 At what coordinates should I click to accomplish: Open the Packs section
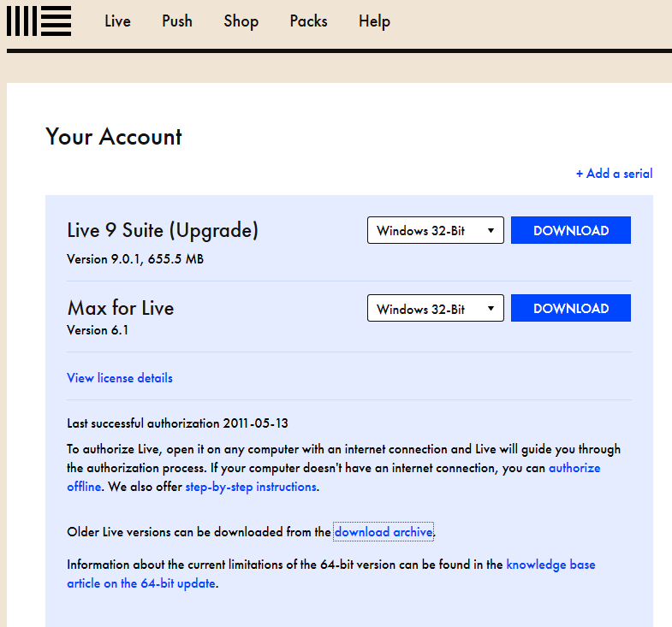click(308, 21)
